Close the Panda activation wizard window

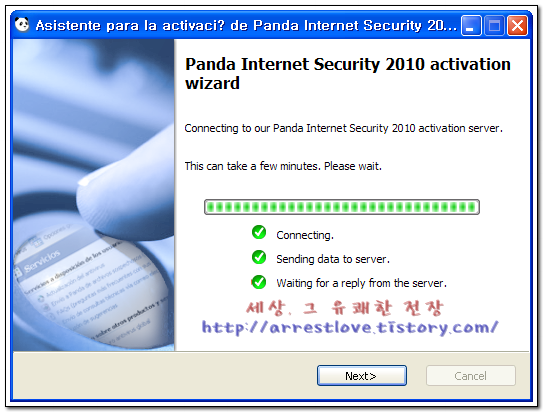pos(517,25)
